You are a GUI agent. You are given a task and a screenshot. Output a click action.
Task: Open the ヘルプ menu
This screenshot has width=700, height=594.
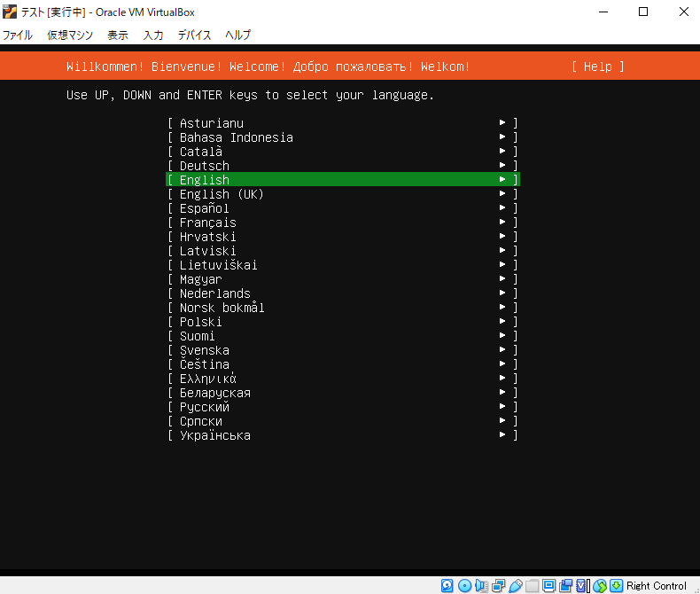coord(238,35)
